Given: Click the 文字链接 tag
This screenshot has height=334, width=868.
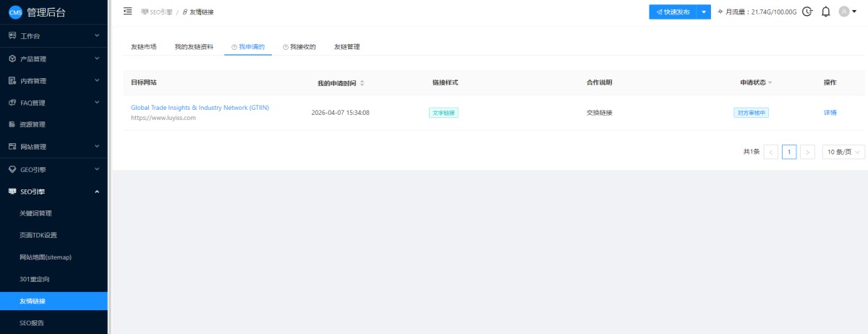Looking at the screenshot, I should point(443,113).
